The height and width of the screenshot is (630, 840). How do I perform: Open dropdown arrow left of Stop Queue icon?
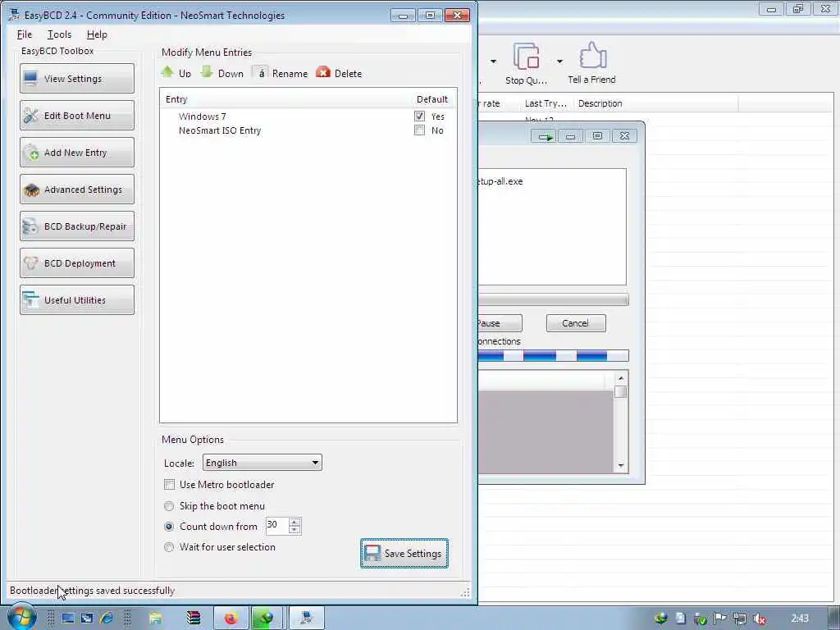[x=493, y=61]
